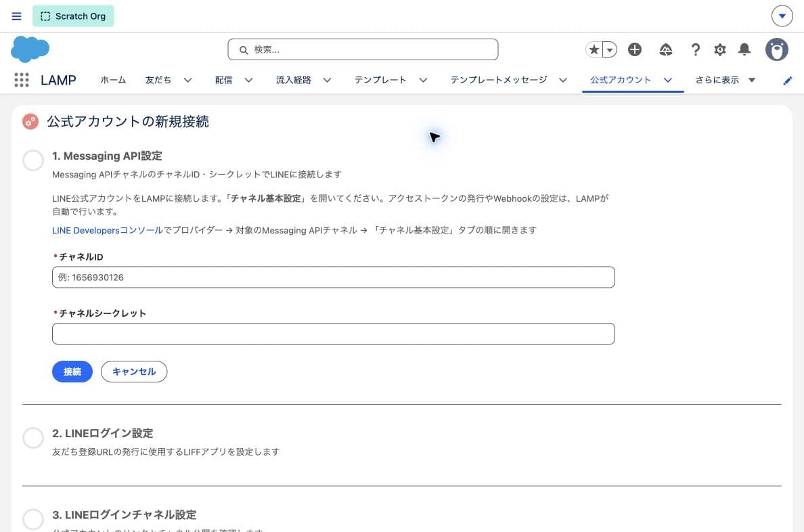The width and height of the screenshot is (804, 532).
Task: Click step 2 LINEログイン設定 circle indicator
Action: 32,438
